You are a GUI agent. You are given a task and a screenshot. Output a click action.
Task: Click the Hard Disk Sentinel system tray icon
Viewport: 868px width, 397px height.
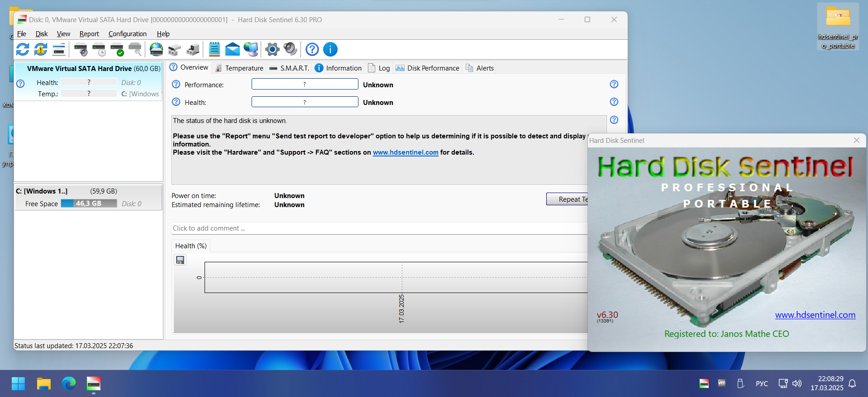click(x=704, y=383)
